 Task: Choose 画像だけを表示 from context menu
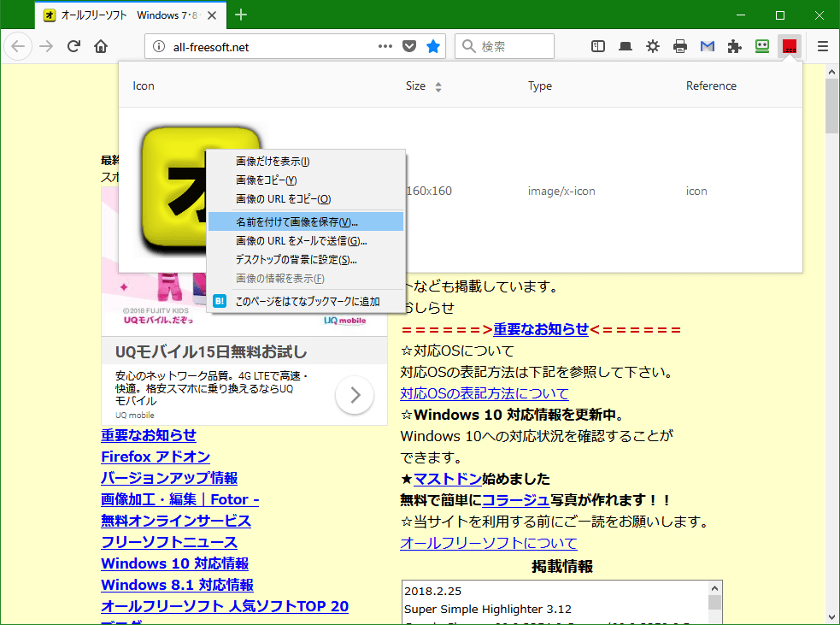coord(305,162)
